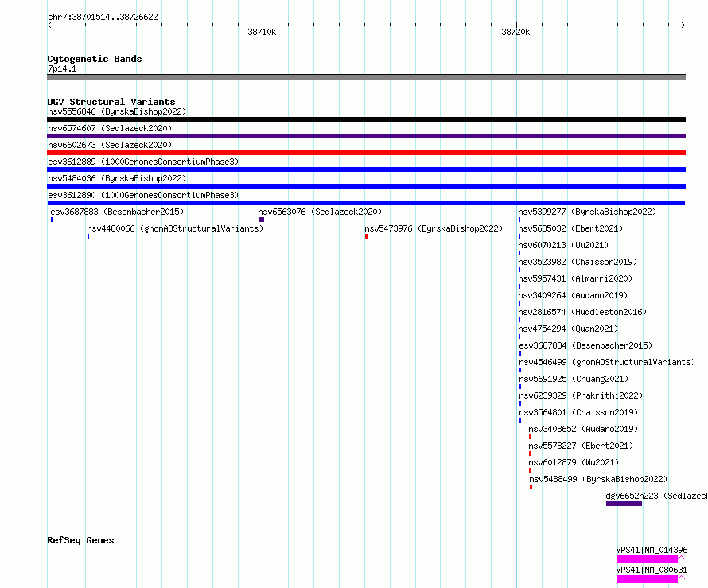The image size is (708, 588).
Task: Click the dgv6652n223 variant label
Action: 656,496
